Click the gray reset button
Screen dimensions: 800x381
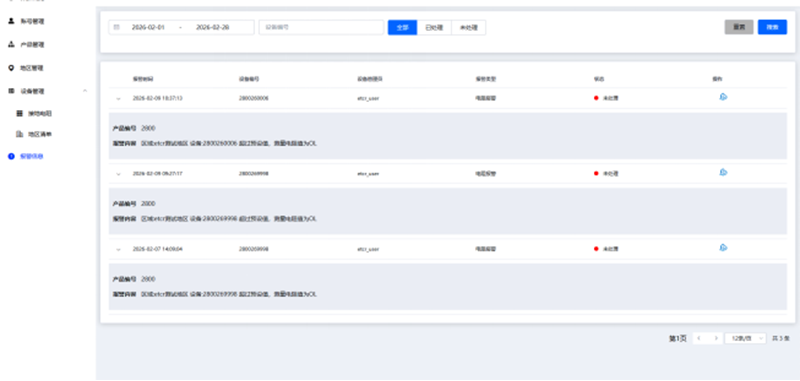[739, 27]
